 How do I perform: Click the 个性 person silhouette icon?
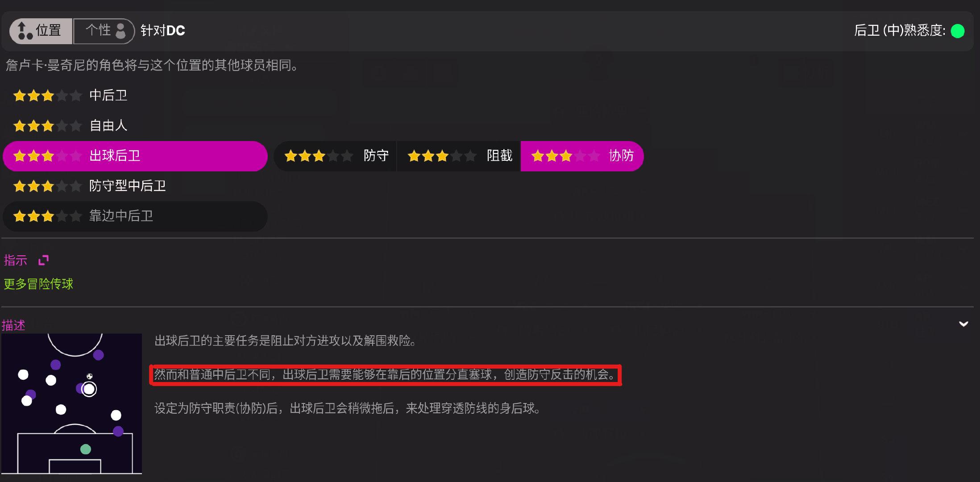point(120,31)
